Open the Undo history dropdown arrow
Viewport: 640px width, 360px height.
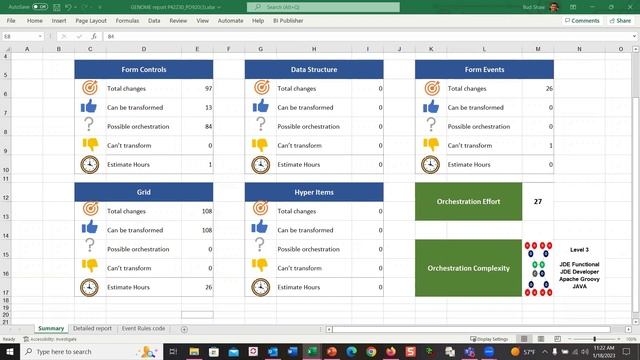76,7
